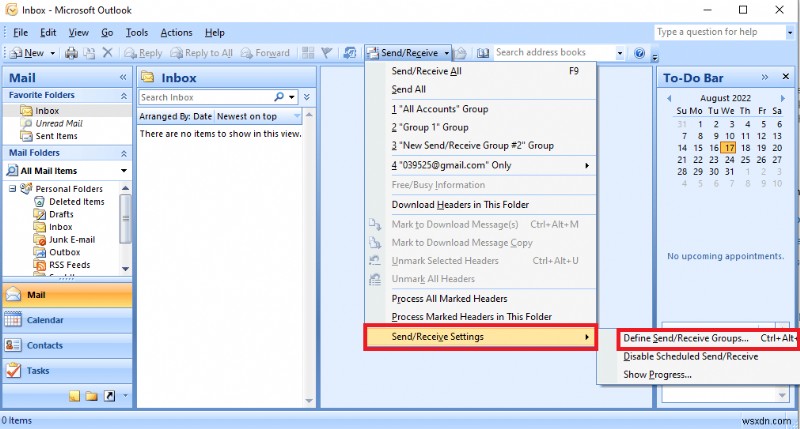This screenshot has height=429, width=800.
Task: Click the Move to Folder toolbar icon
Action: click(x=89, y=53)
